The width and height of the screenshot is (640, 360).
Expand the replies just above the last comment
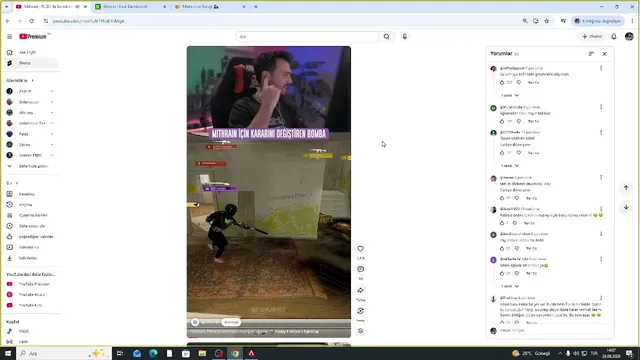pos(510,286)
